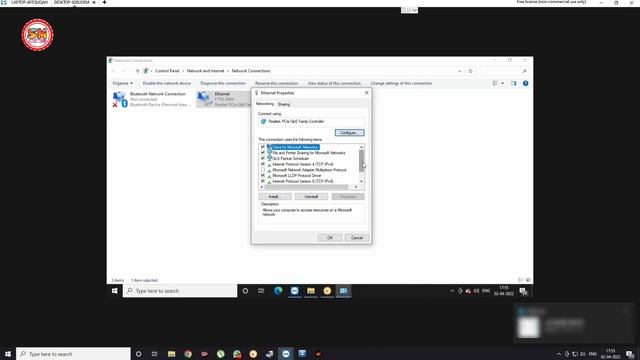Click scroll up arrow in items list
This screenshot has height=360, width=640.
(362, 147)
